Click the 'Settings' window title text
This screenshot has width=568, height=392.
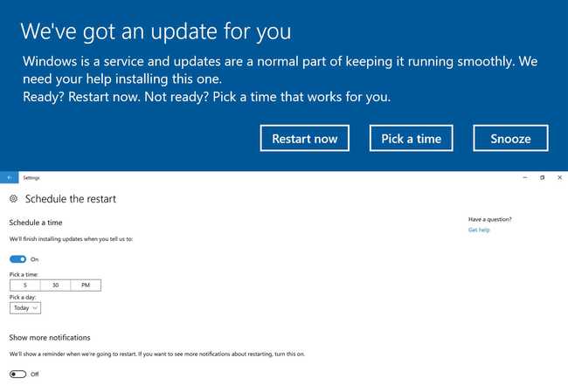(x=31, y=178)
